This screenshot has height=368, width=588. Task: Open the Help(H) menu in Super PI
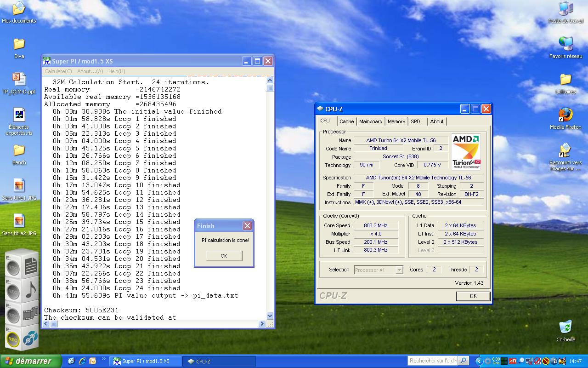point(117,71)
